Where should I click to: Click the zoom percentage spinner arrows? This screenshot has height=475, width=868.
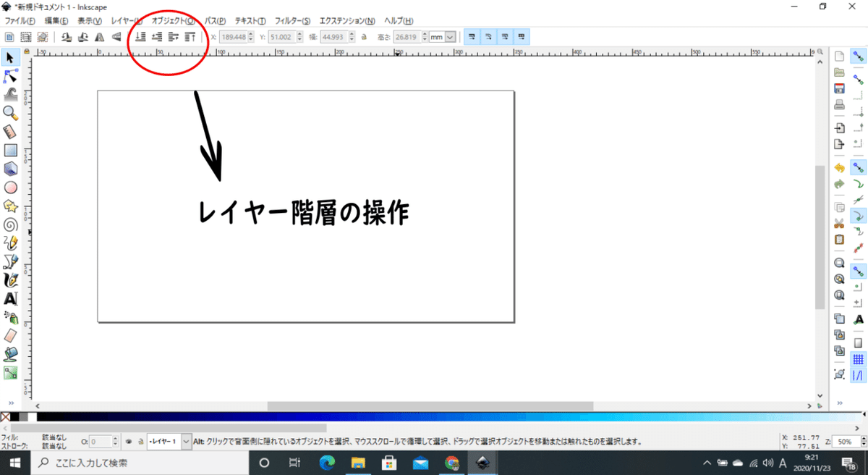(862, 441)
